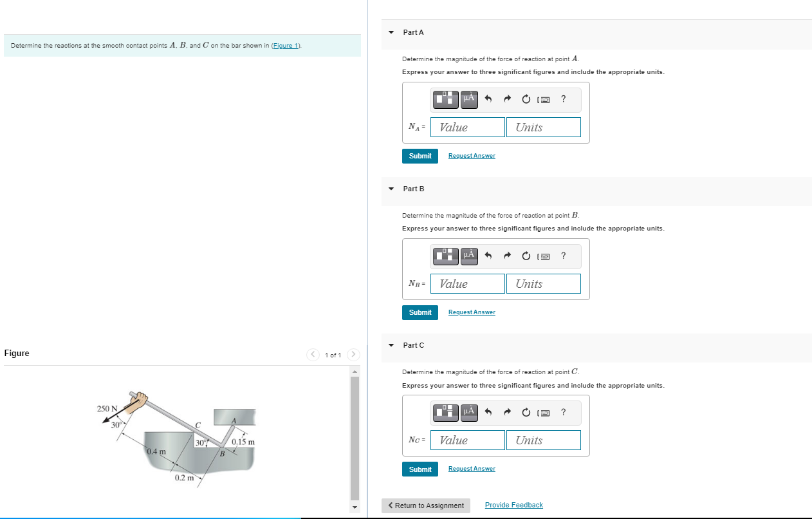Submit the answer for Part A
This screenshot has height=519, width=812.
[x=420, y=156]
